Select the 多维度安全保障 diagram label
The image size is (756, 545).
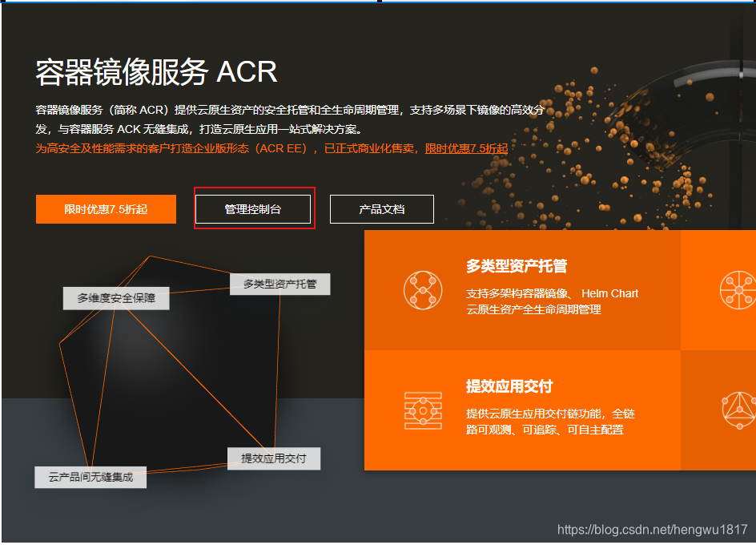pyautogui.click(x=116, y=298)
